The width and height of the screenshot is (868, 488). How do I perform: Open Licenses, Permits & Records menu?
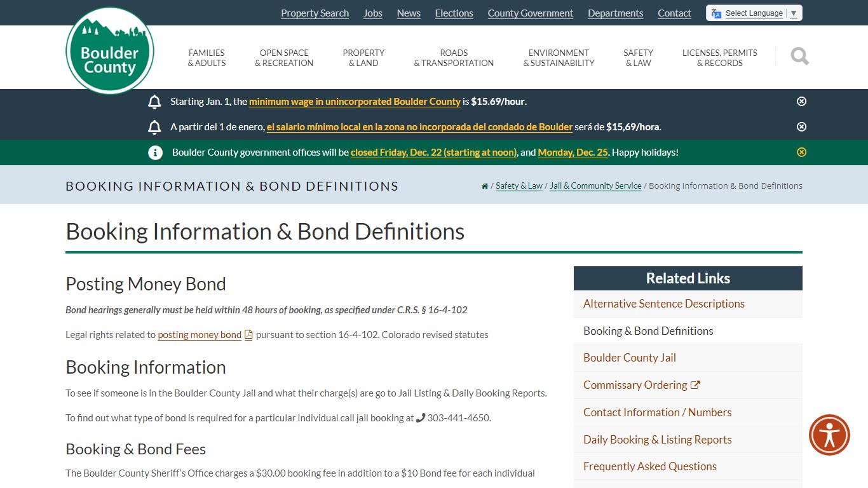(720, 58)
